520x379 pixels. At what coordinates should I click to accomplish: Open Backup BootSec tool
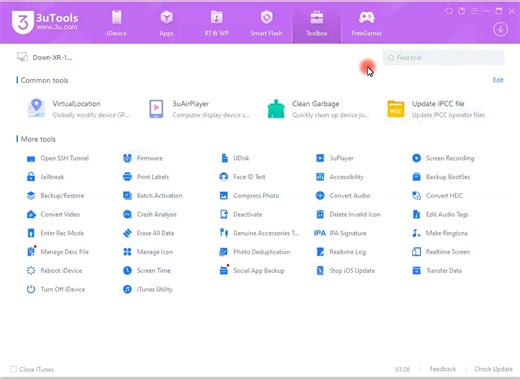point(441,177)
